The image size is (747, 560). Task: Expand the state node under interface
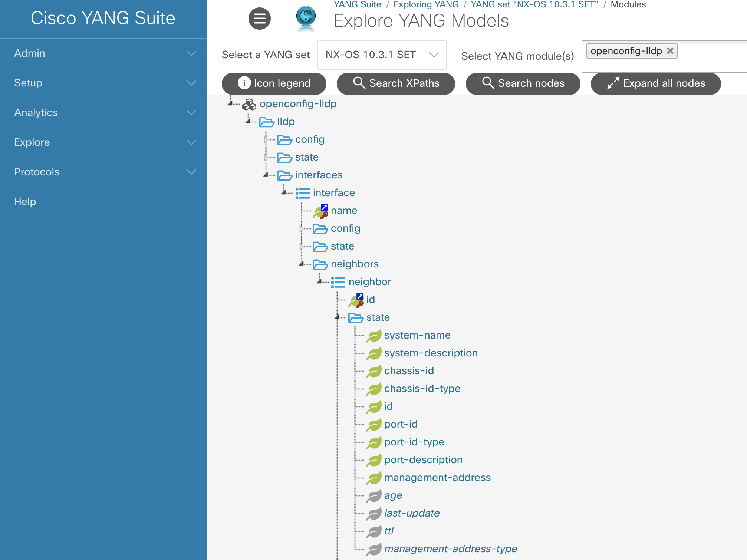pyautogui.click(x=302, y=246)
